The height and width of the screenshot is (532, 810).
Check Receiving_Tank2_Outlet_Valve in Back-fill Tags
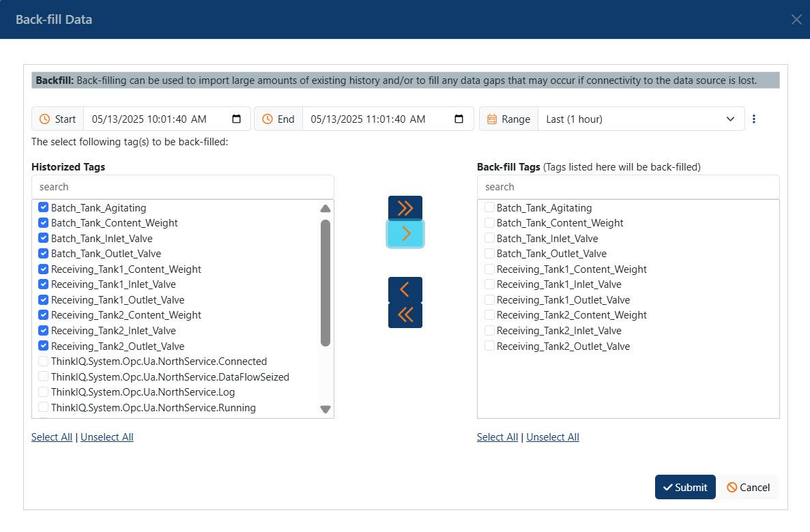489,346
